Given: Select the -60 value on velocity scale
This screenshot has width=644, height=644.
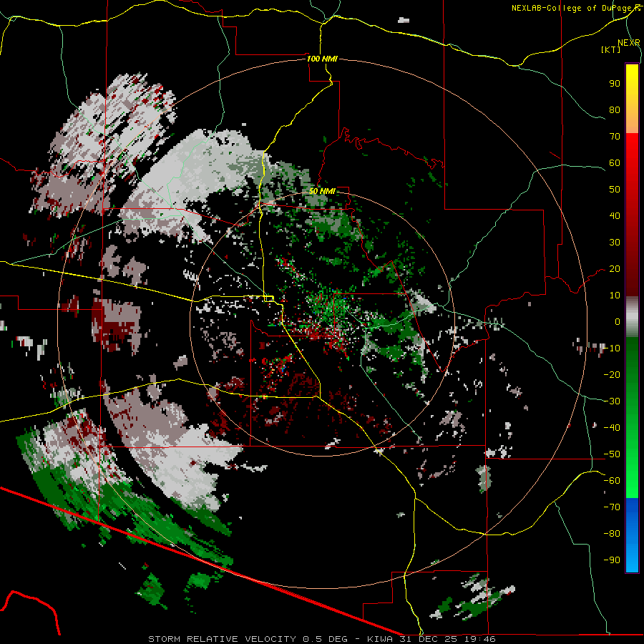Looking at the screenshot, I should click(612, 481).
